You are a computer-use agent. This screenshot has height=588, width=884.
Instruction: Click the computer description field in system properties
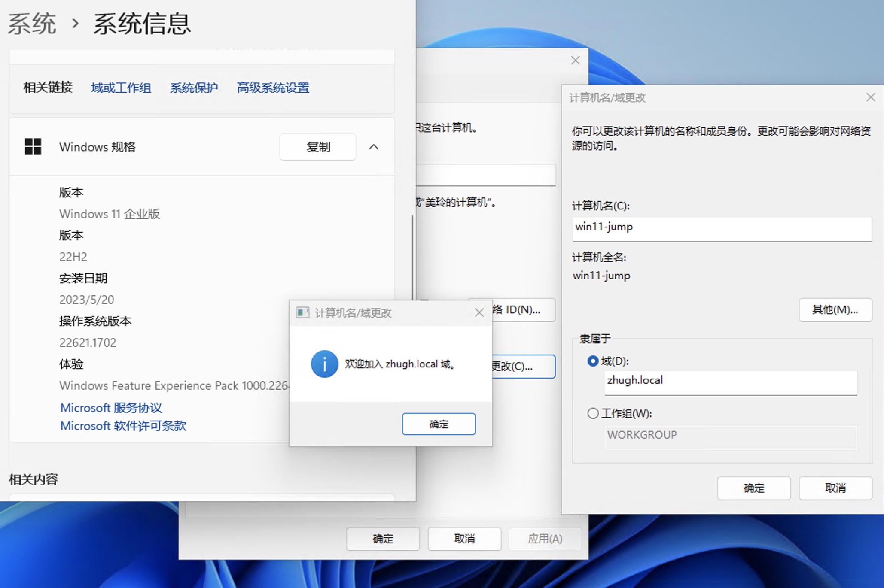(x=486, y=175)
